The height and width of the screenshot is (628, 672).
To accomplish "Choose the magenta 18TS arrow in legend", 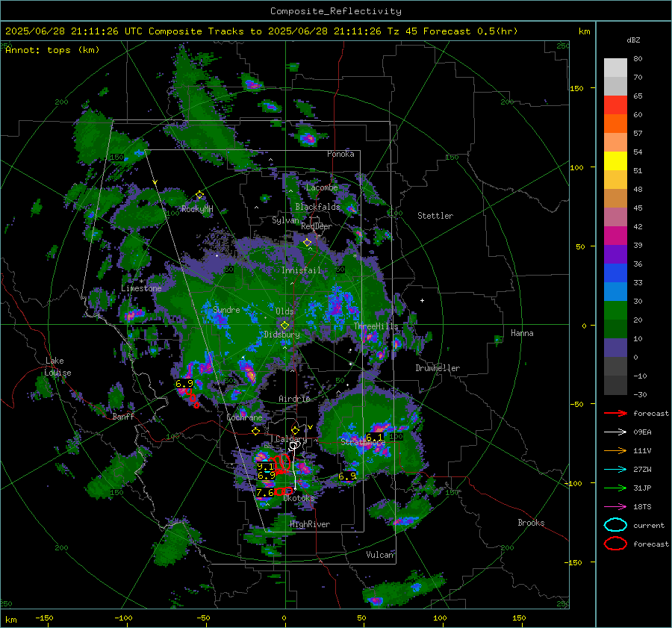I will tap(615, 507).
